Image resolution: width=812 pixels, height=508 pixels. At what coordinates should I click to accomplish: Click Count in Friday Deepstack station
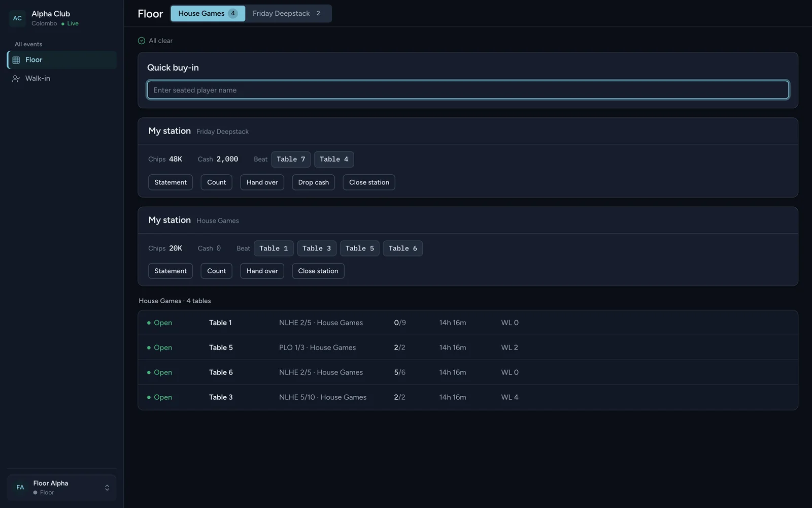pyautogui.click(x=217, y=182)
